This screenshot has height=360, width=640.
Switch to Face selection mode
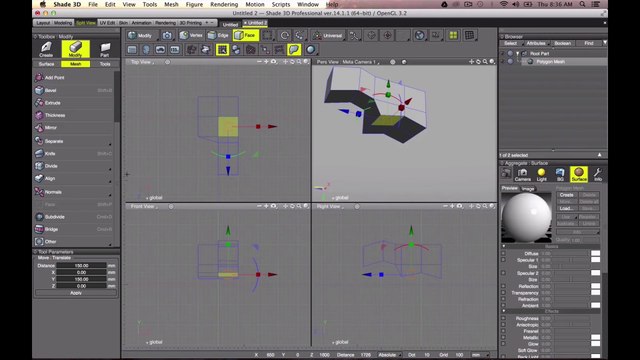point(246,36)
